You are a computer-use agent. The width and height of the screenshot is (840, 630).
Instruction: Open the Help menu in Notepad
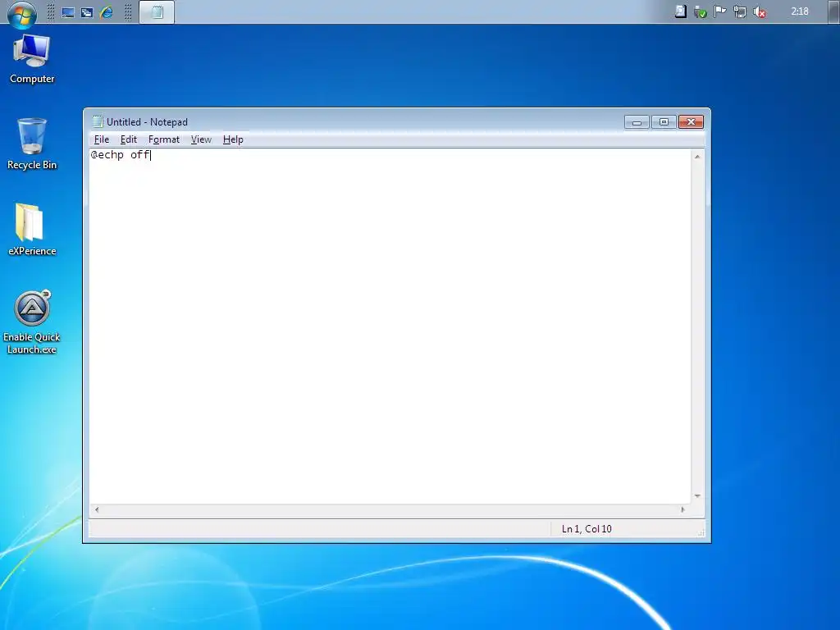(x=233, y=139)
